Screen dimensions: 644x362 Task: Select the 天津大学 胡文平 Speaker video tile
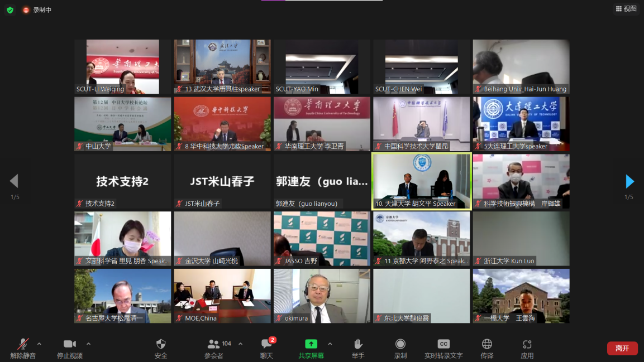tap(422, 181)
